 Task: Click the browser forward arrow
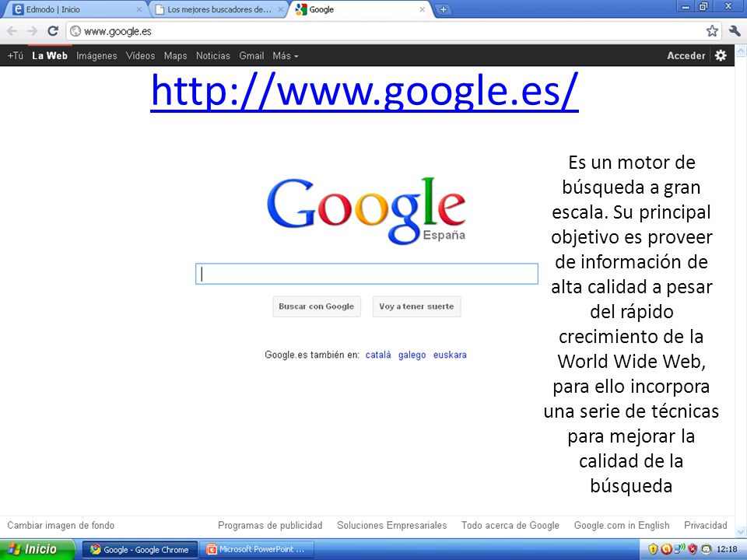pyautogui.click(x=33, y=31)
